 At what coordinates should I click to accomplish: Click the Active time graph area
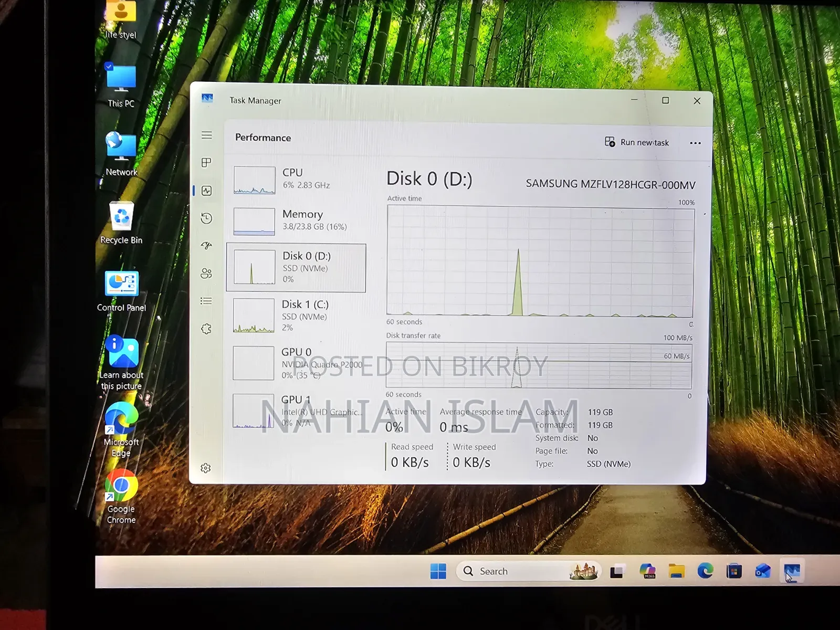pyautogui.click(x=540, y=261)
